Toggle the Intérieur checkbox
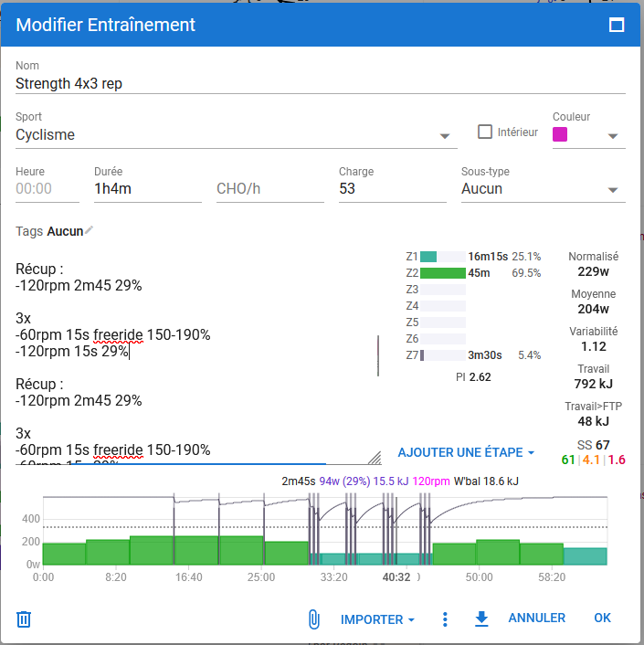This screenshot has height=645, width=644. click(x=485, y=132)
